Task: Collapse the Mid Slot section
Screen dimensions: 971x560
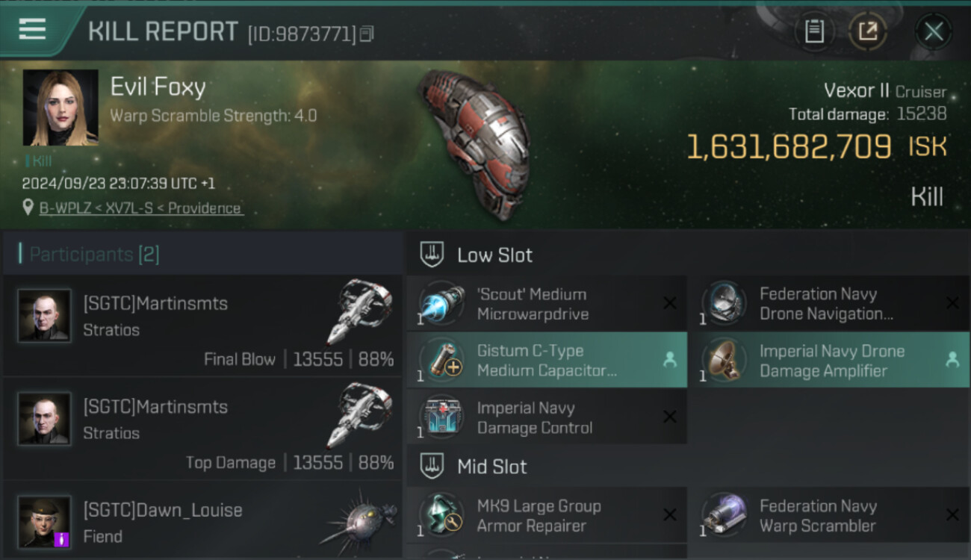Action: [x=432, y=467]
